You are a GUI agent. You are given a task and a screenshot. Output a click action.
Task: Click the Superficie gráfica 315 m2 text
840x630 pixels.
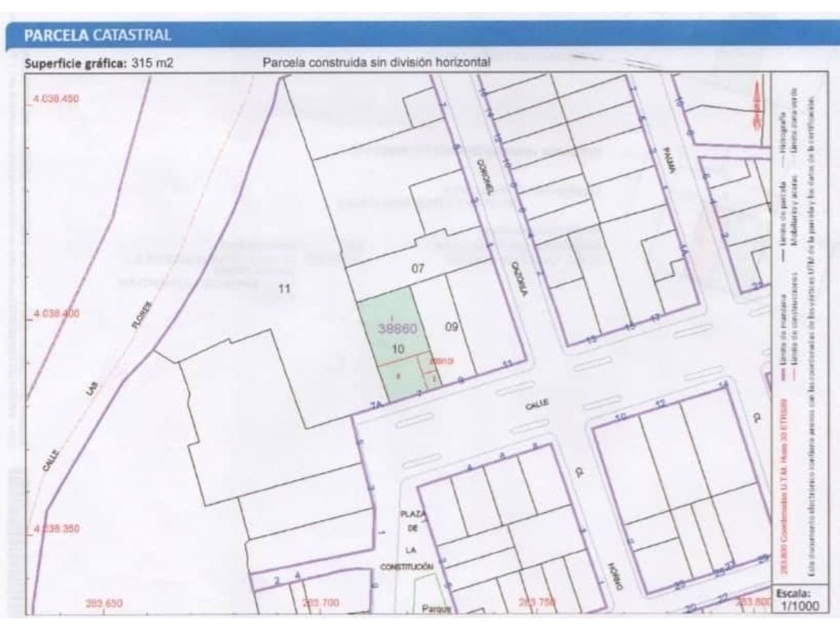click(98, 64)
